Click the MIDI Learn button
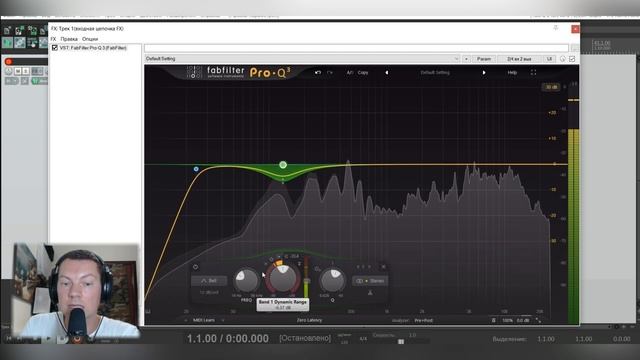640x360 pixels. tap(204, 320)
